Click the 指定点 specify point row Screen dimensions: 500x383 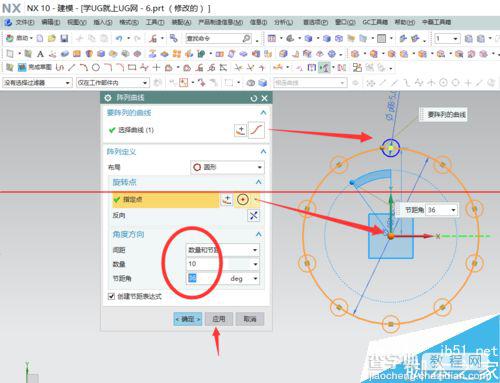point(166,200)
